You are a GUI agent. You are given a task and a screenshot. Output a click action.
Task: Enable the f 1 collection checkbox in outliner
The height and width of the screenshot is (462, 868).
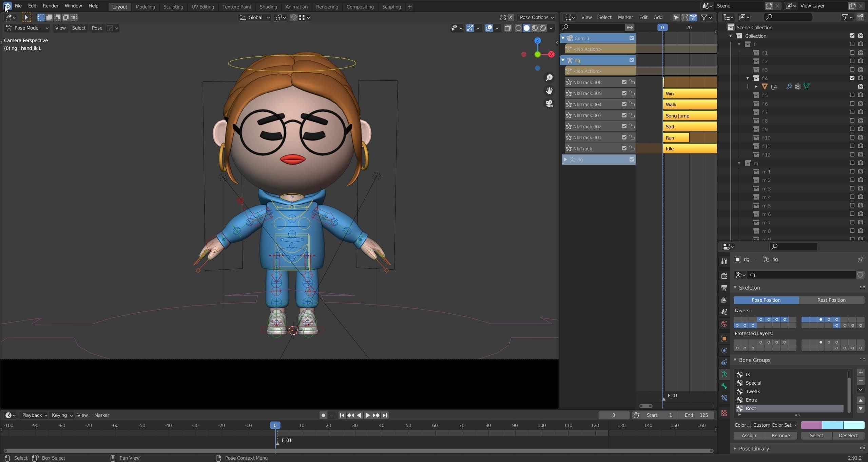pyautogui.click(x=852, y=53)
